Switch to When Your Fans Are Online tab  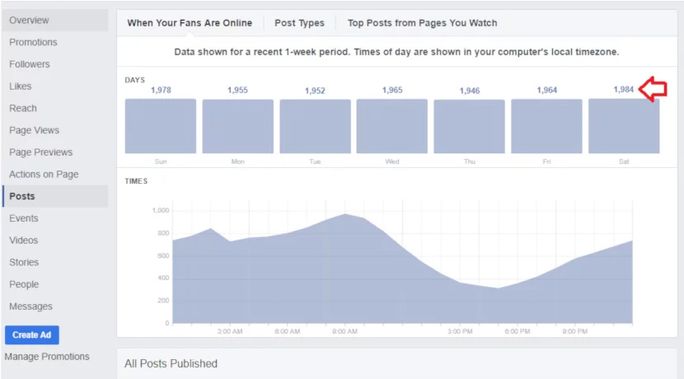(190, 23)
